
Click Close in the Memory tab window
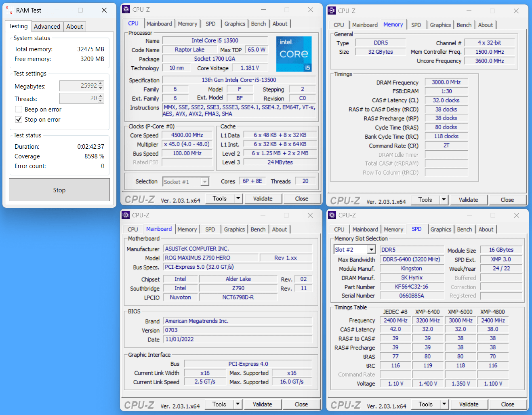click(507, 200)
